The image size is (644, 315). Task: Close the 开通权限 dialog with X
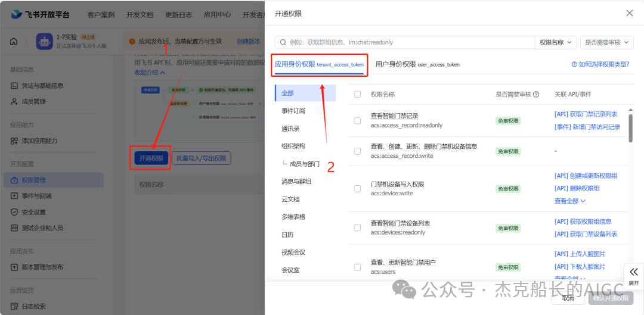point(629,13)
